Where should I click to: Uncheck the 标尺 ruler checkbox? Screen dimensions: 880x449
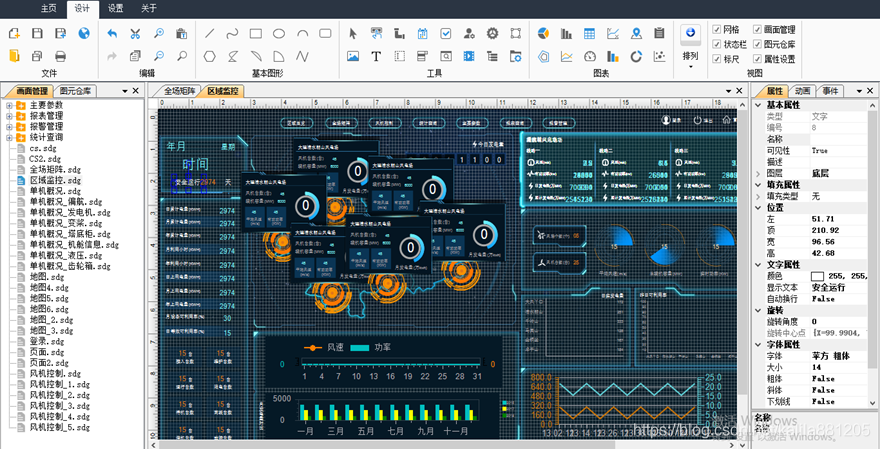[716, 59]
